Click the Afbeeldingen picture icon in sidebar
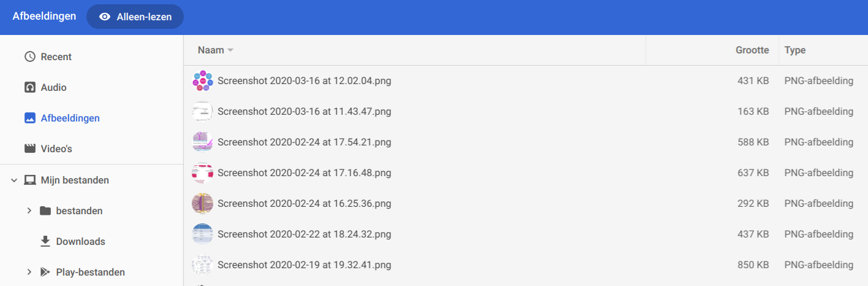 coord(29,118)
